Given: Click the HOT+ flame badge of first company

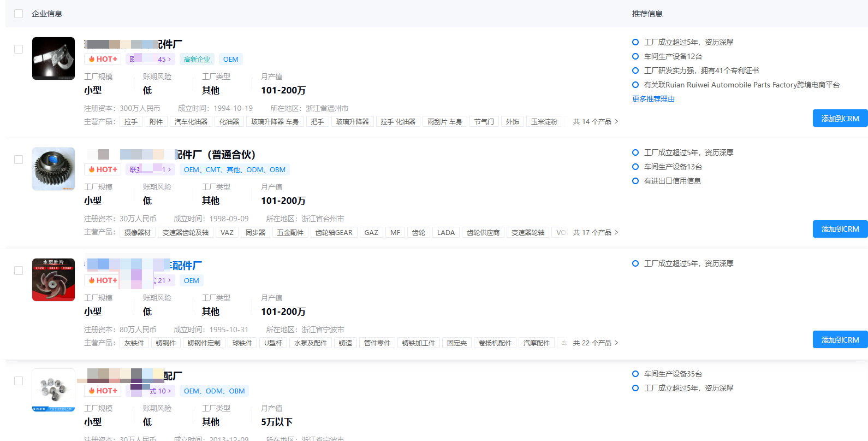Looking at the screenshot, I should 103,59.
